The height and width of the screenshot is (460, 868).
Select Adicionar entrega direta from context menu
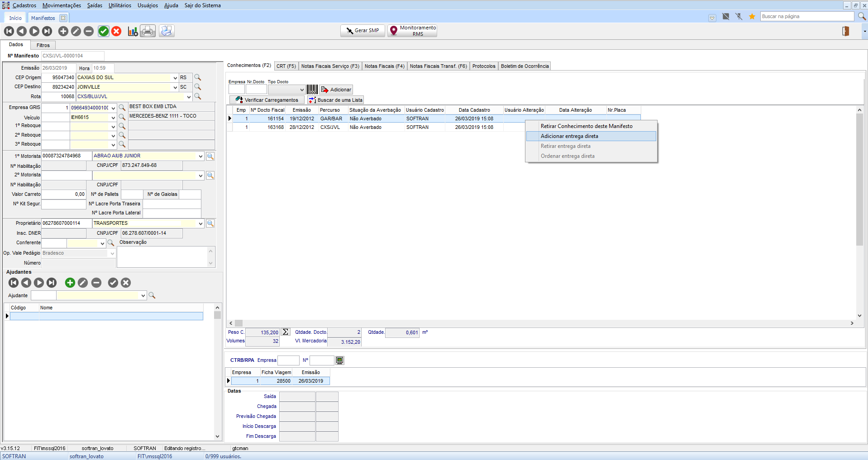[591, 136]
